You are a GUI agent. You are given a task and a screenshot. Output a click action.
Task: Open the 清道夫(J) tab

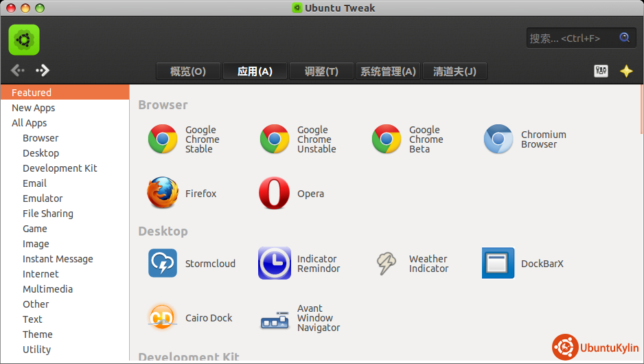pyautogui.click(x=455, y=71)
